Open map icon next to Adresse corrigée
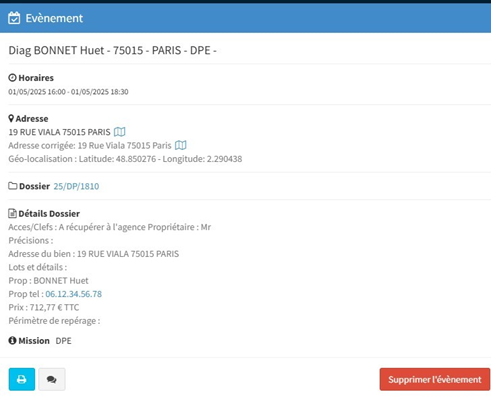 [181, 145]
